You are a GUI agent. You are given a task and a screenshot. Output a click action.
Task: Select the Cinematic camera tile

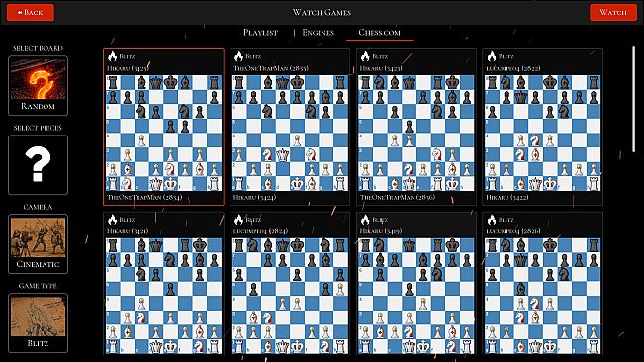(38, 243)
